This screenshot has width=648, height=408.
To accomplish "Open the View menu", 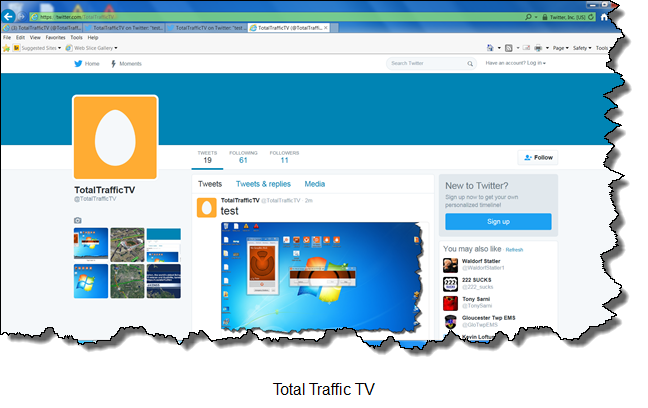I will [35, 38].
